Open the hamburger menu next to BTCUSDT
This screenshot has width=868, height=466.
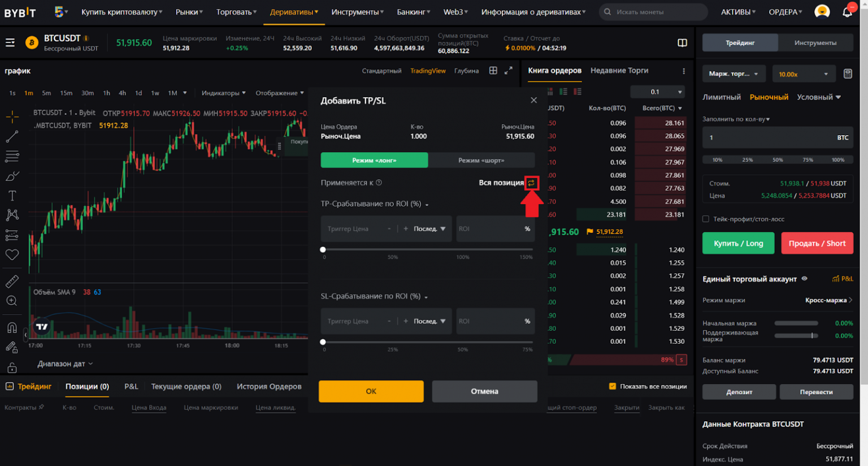tap(10, 42)
